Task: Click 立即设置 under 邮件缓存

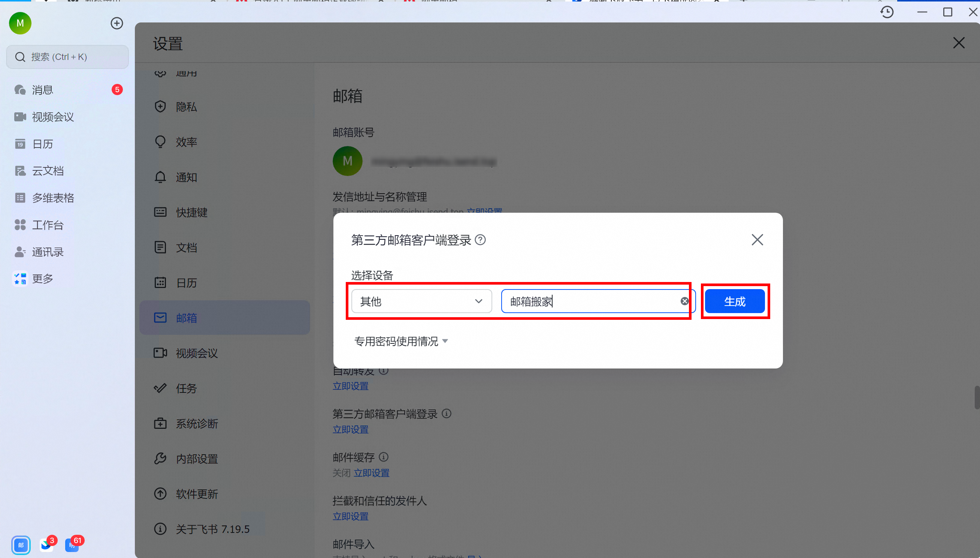Action: pyautogui.click(x=371, y=473)
